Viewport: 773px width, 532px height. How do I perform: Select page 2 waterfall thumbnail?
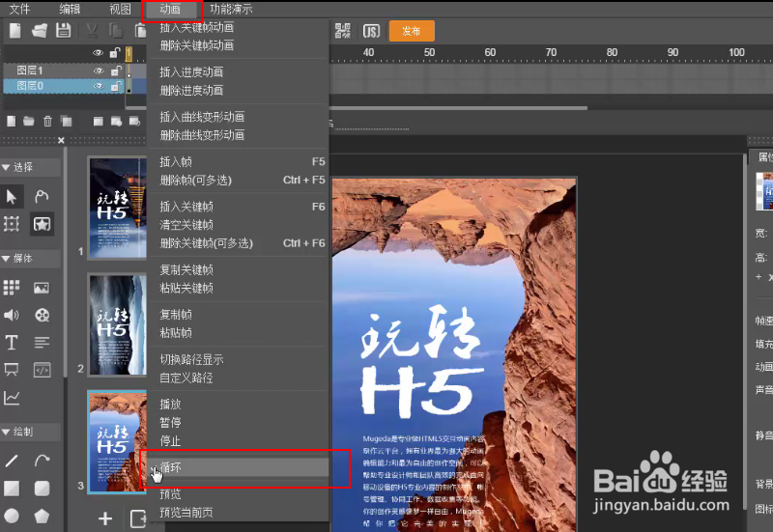point(117,324)
